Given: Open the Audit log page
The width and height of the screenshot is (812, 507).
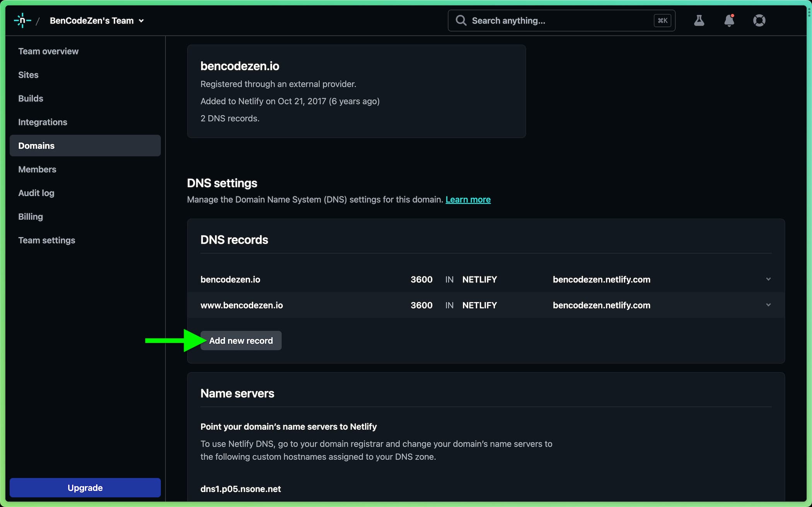Looking at the screenshot, I should coord(36,193).
